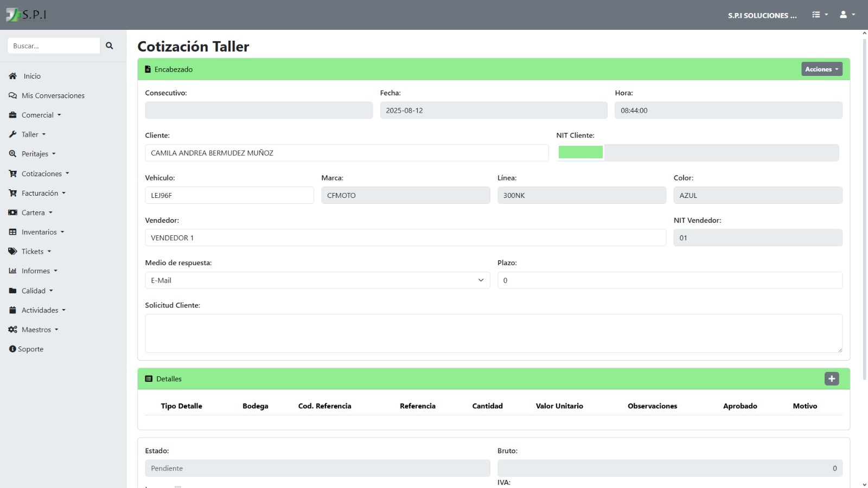868x488 pixels.
Task: Expand the Peritajes menu
Action: click(39, 154)
